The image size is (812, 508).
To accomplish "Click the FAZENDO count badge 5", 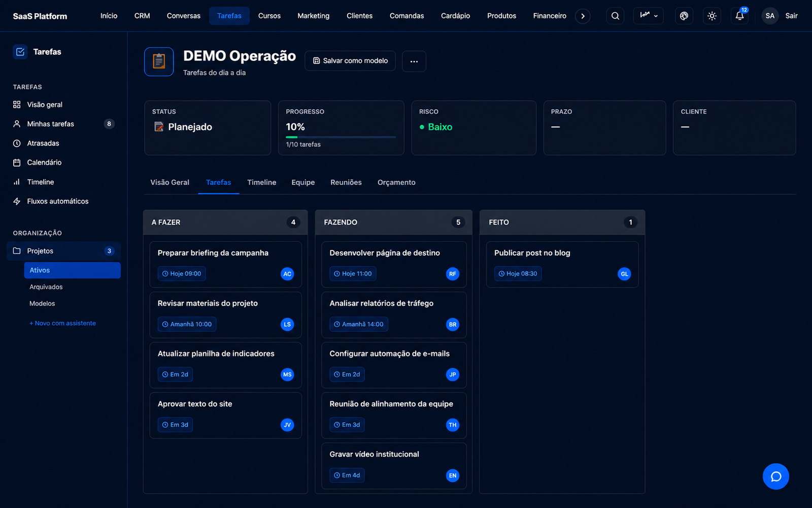I will (x=458, y=222).
